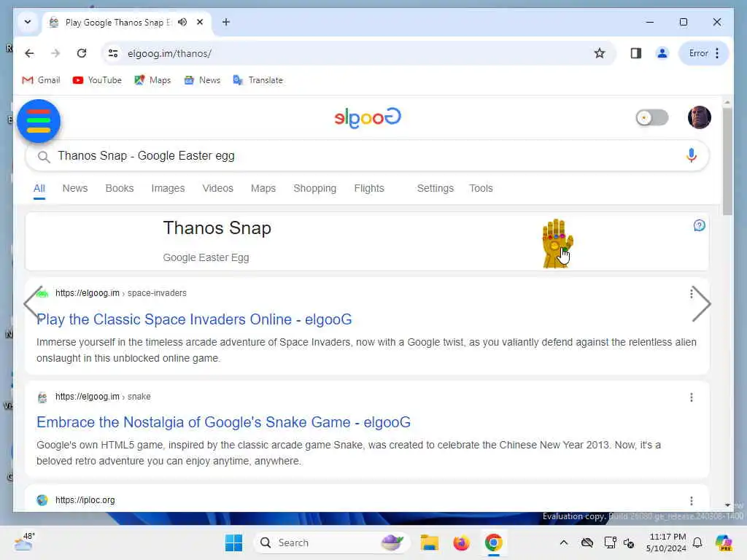Click the https://iploc.org URL
This screenshot has width=747, height=560.
tap(85, 500)
